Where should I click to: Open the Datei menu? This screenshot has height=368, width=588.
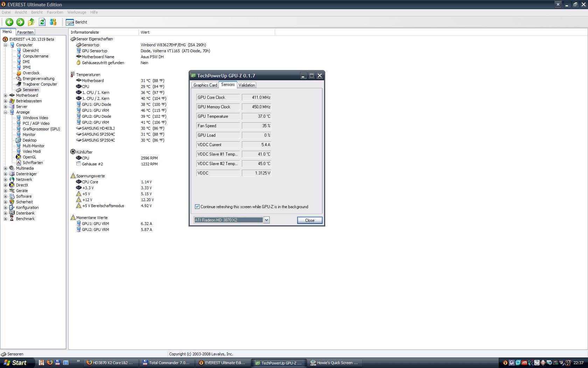click(x=6, y=12)
